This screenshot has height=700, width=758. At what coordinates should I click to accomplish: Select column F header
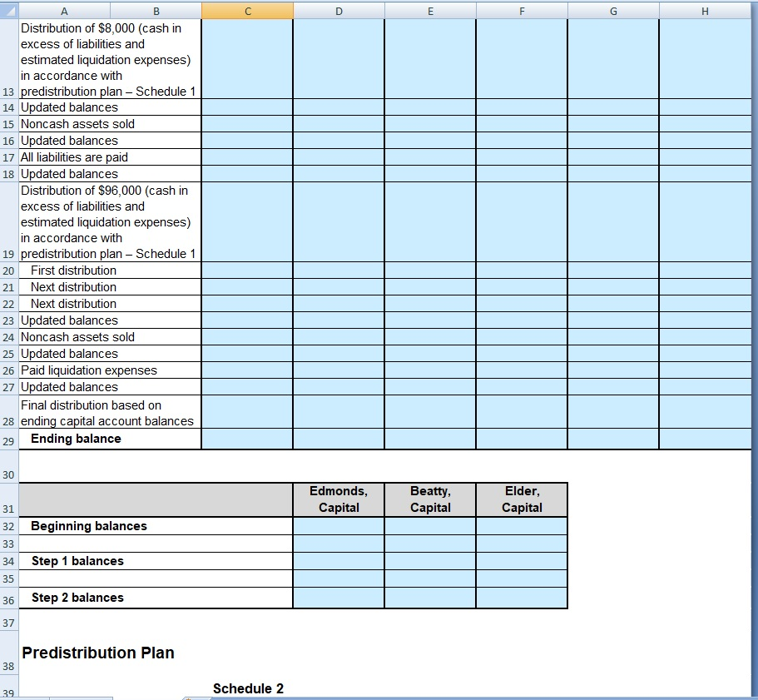(522, 11)
